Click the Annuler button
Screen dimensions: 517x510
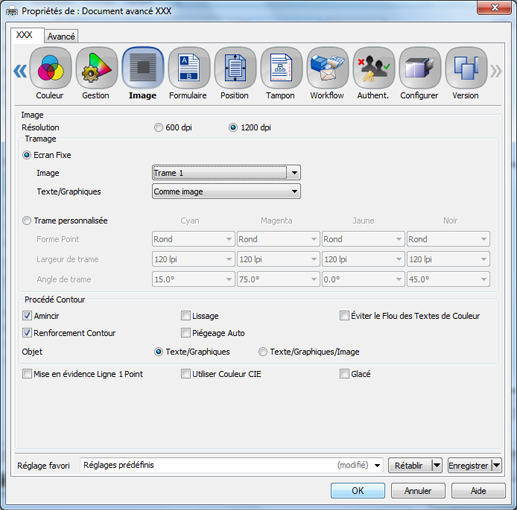coord(418,491)
